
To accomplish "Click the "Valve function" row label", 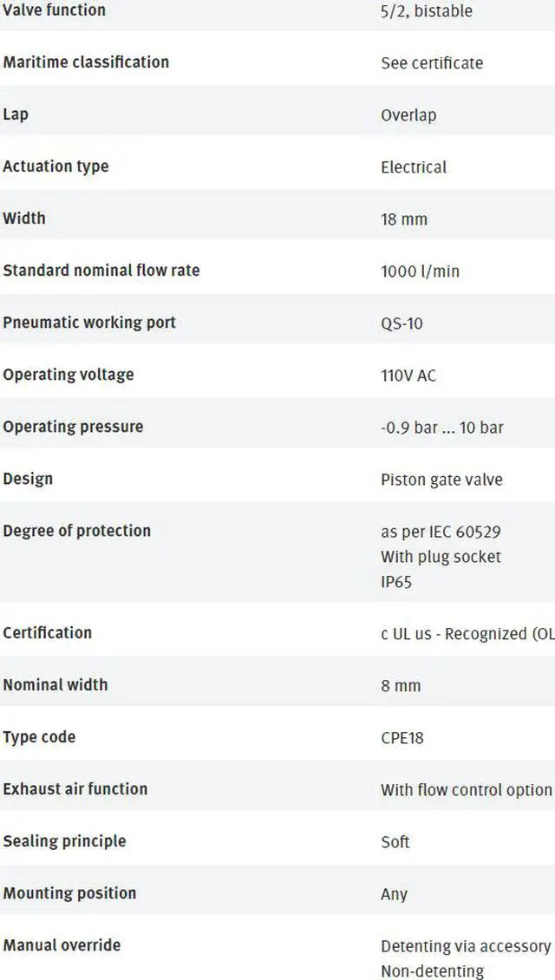I will coord(54,10).
